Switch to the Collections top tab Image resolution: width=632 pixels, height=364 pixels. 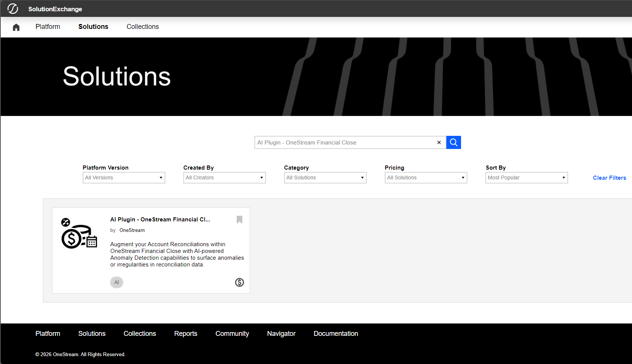(x=143, y=27)
